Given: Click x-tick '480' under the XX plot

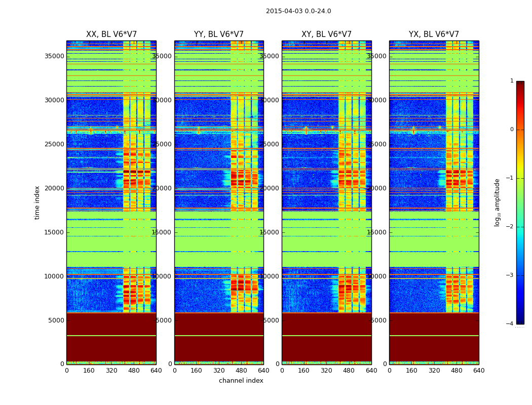Looking at the screenshot, I should (134, 371).
